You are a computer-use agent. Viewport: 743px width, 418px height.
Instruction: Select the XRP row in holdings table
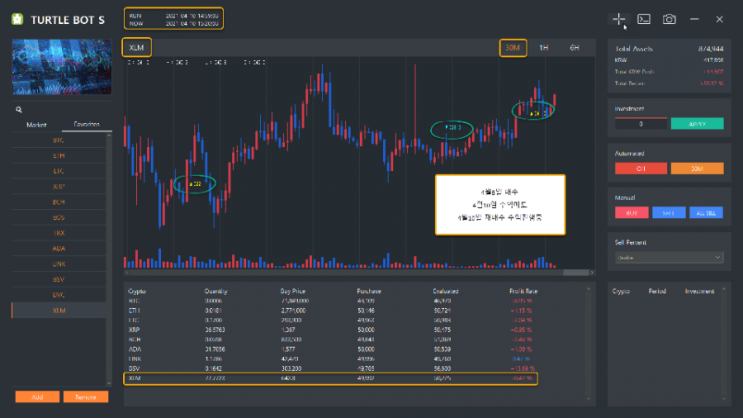point(330,330)
